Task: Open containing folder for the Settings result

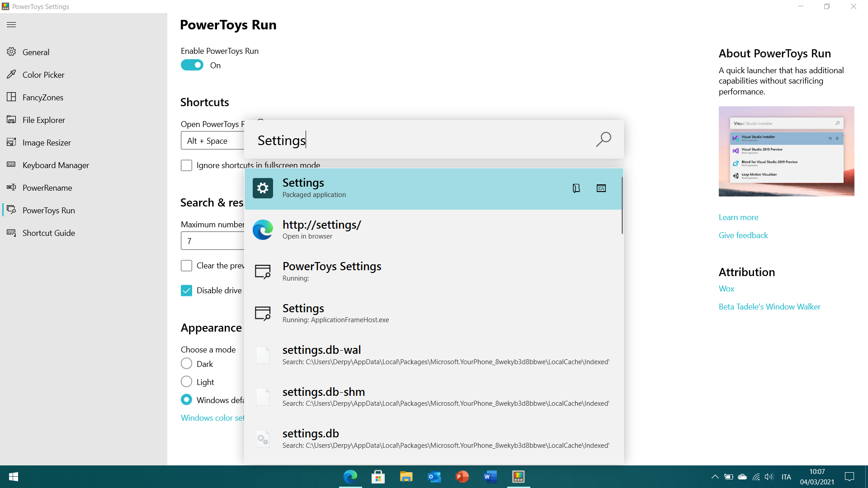Action: (x=576, y=188)
